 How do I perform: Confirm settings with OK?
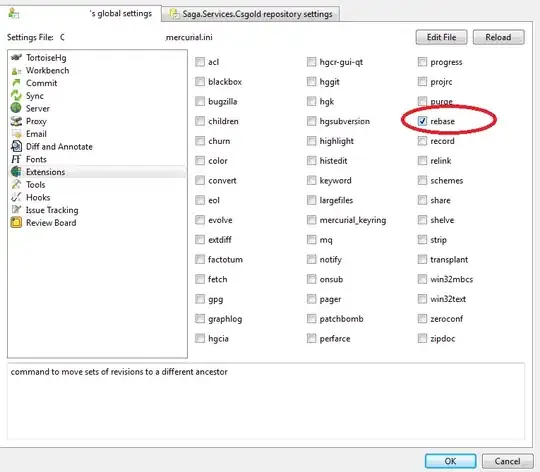coord(450,461)
